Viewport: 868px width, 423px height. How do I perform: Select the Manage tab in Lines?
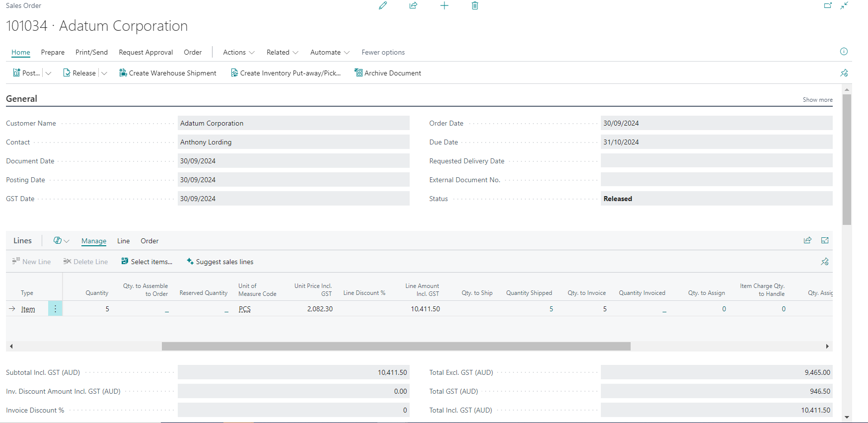94,241
